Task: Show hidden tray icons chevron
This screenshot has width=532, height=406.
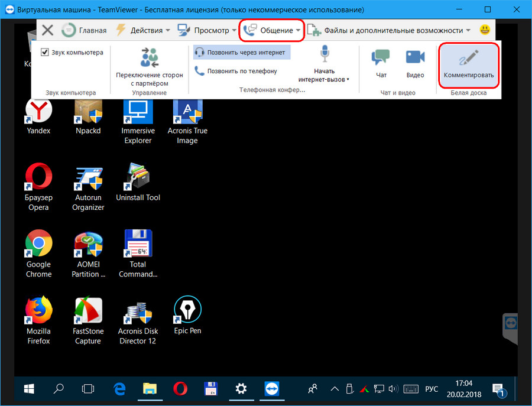Action: (x=335, y=389)
